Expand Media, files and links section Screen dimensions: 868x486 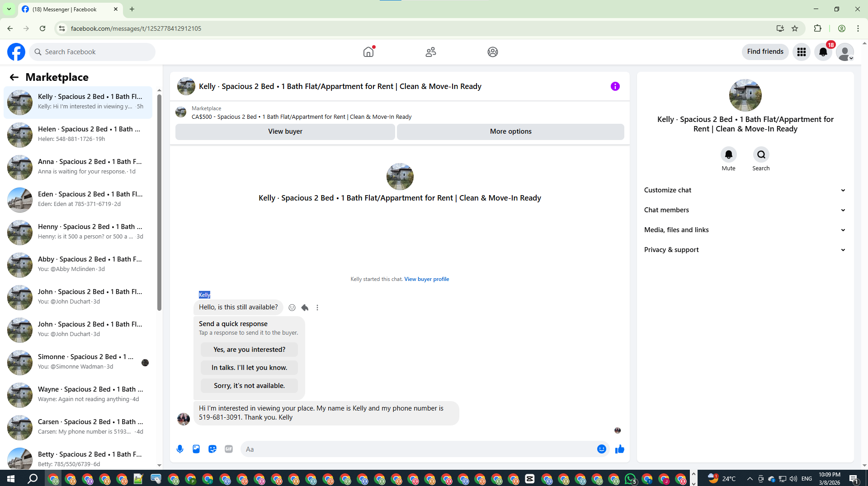point(745,230)
